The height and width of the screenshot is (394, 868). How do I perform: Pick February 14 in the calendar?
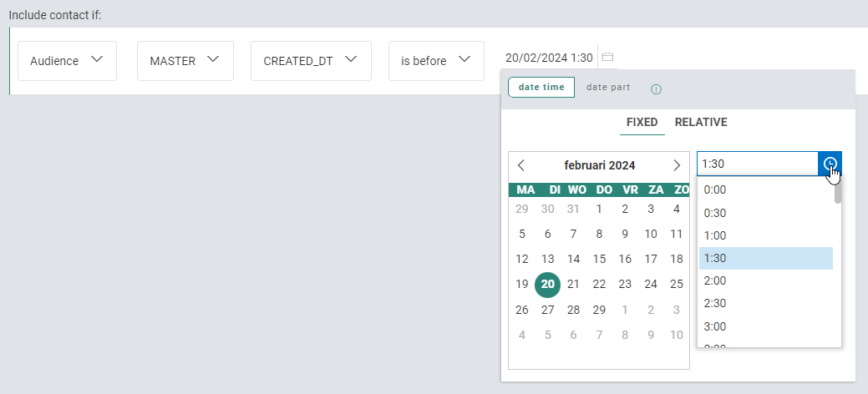(x=574, y=259)
